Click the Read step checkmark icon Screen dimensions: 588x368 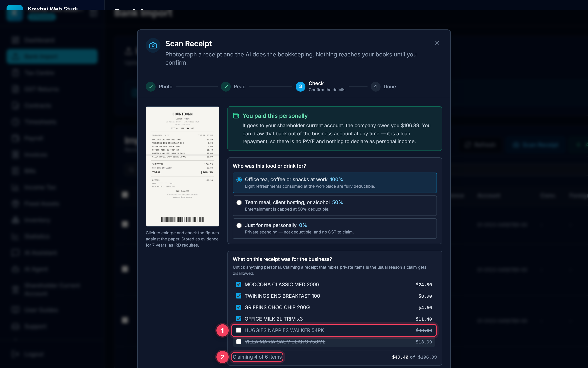[226, 87]
